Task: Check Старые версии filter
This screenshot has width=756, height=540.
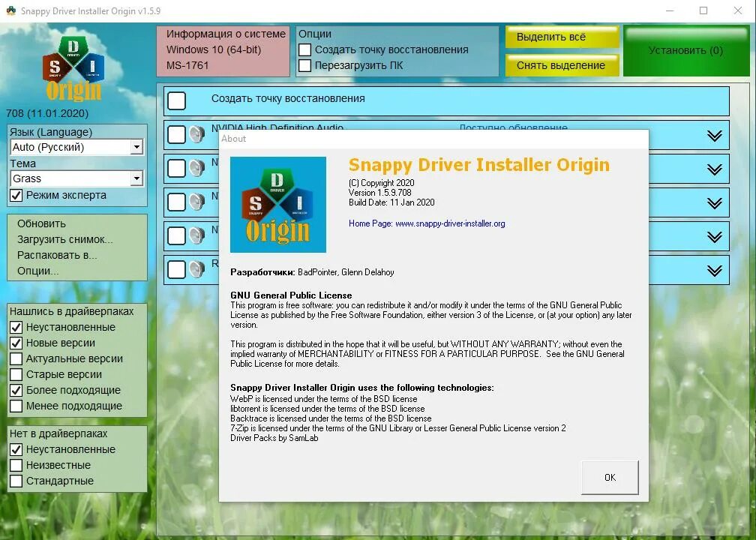Action: pyautogui.click(x=16, y=375)
